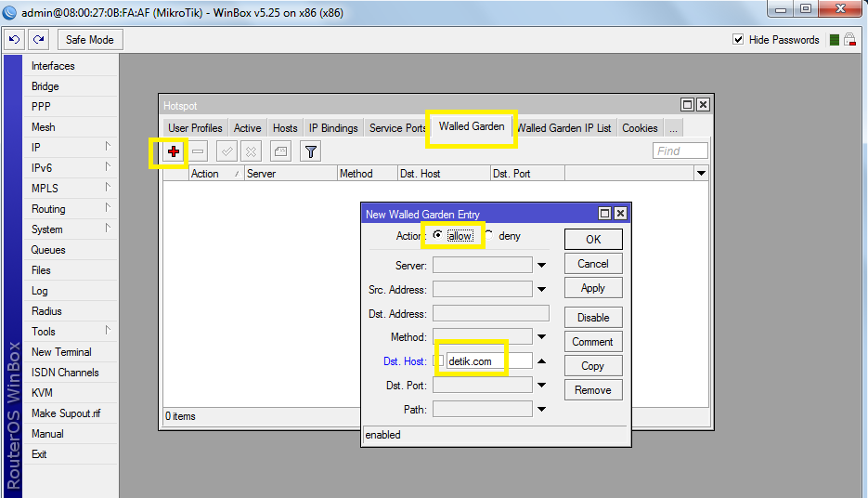The image size is (868, 498).
Task: Click the minus Remove icon in Hotspot toolbar
Action: (198, 151)
